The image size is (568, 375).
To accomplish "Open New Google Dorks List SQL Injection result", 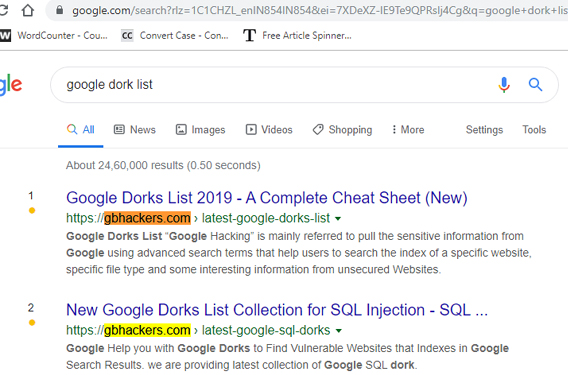I will [x=277, y=310].
